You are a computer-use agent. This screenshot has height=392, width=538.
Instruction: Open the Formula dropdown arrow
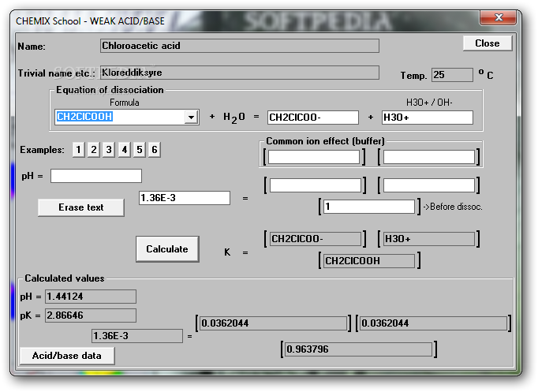coord(191,118)
